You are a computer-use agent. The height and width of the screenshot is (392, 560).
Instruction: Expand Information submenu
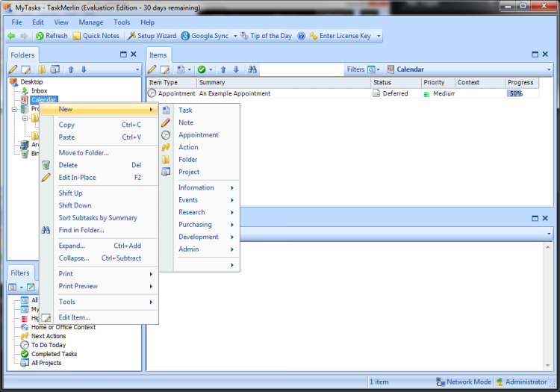click(199, 187)
